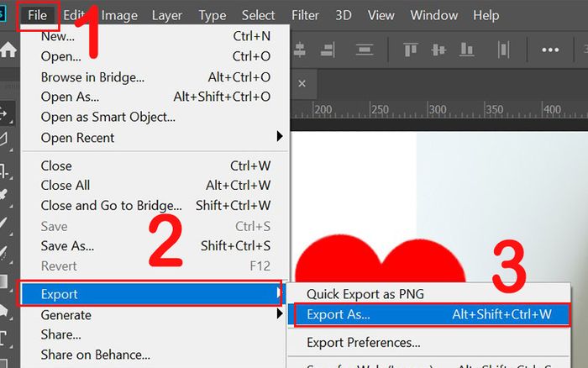Choose Save As... menu entry
Viewport: 588px width, 368px height.
coord(155,246)
